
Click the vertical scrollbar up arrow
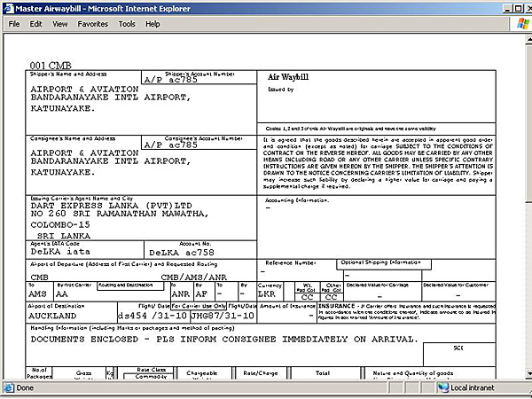point(528,40)
